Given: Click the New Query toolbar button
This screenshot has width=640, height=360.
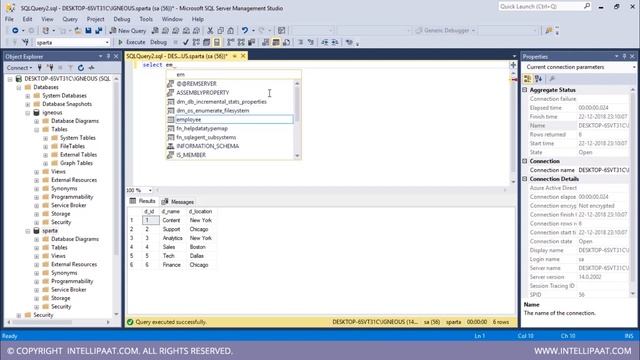Looking at the screenshot, I should [x=128, y=31].
